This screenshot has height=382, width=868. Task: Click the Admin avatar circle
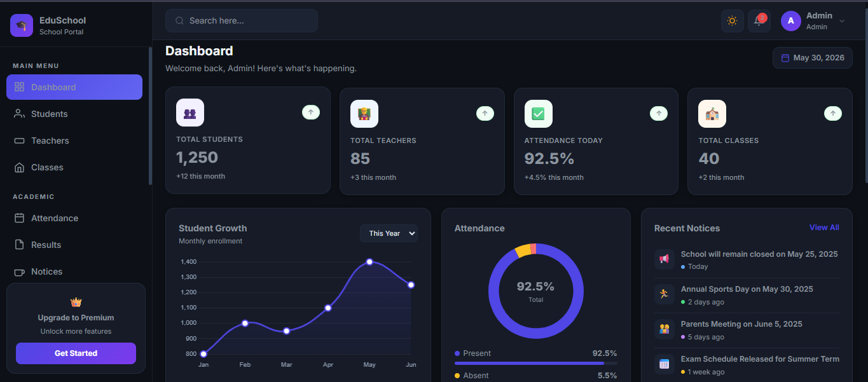pyautogui.click(x=791, y=21)
